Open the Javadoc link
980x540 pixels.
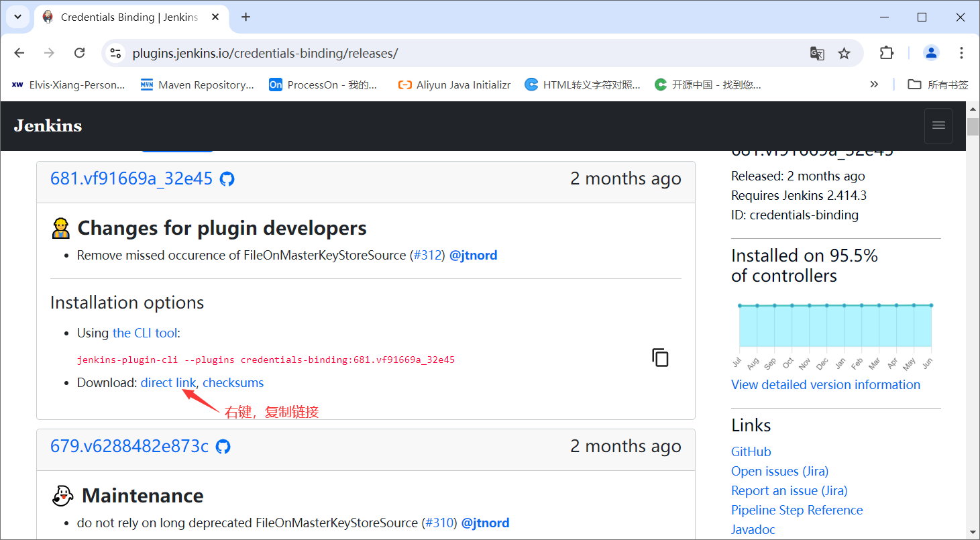tap(753, 529)
